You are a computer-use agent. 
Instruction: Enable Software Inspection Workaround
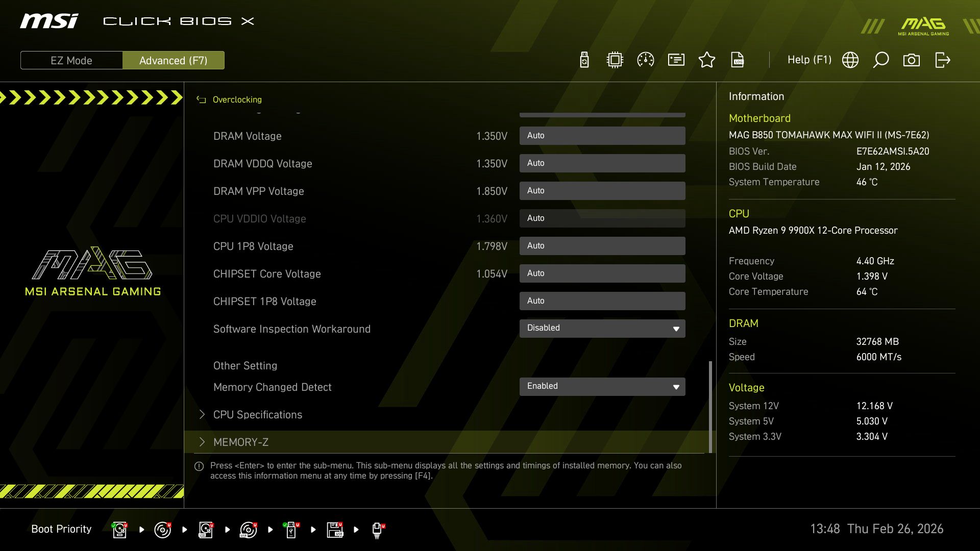click(602, 328)
